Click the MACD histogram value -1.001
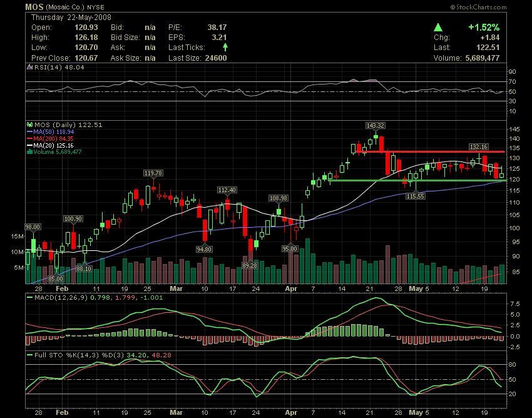The height and width of the screenshot is (418, 532). point(151,298)
